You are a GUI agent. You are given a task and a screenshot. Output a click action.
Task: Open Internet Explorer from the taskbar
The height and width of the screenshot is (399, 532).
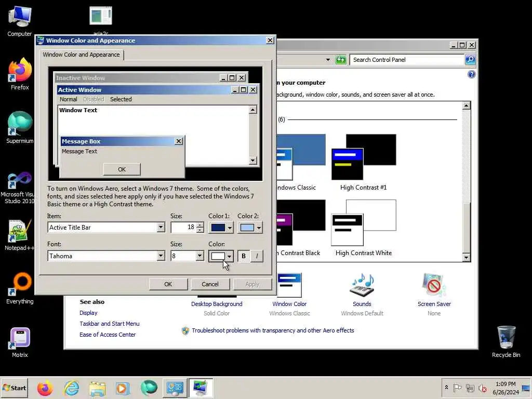72,388
